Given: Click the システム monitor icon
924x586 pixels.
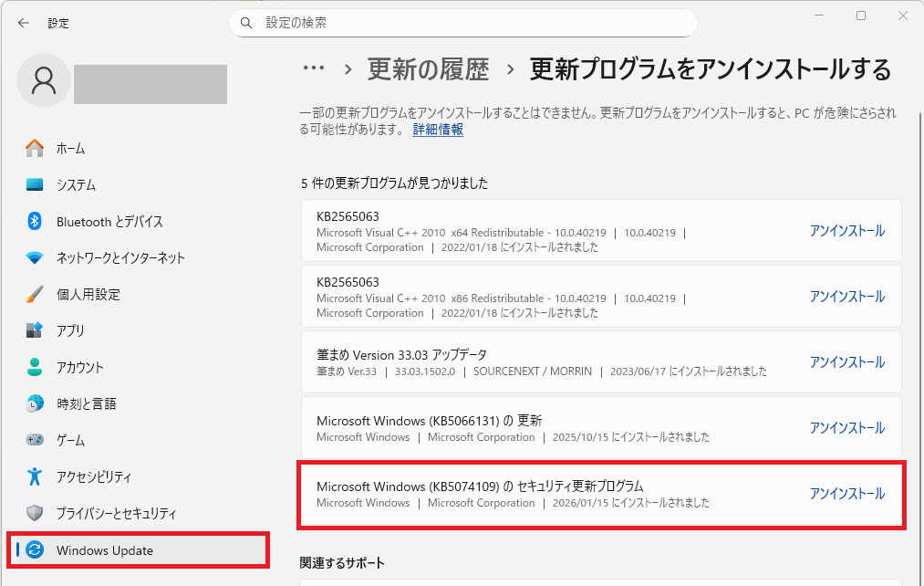Looking at the screenshot, I should point(35,184).
